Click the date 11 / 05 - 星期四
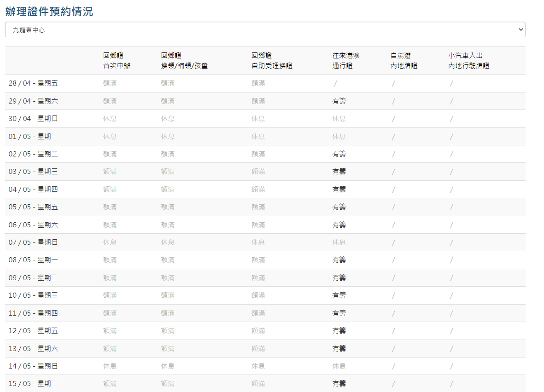This screenshot has height=392, width=544. pyautogui.click(x=33, y=313)
